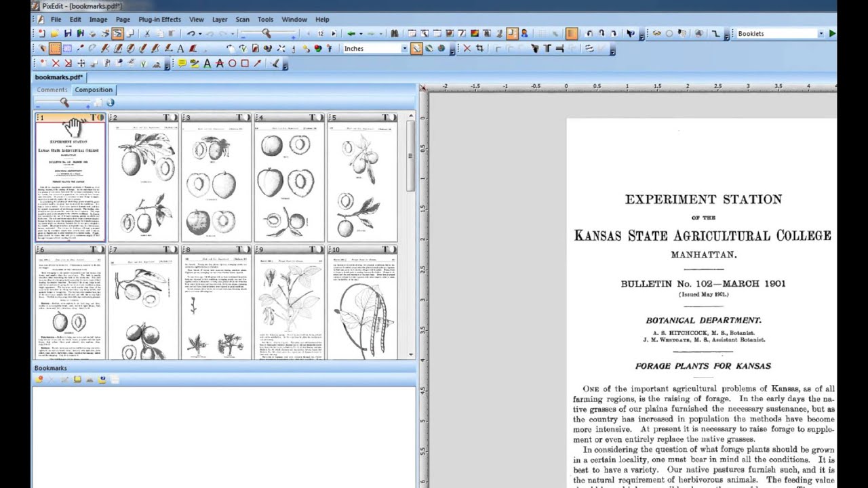868x488 pixels.
Task: Select page 10 thumbnail
Action: click(x=362, y=302)
